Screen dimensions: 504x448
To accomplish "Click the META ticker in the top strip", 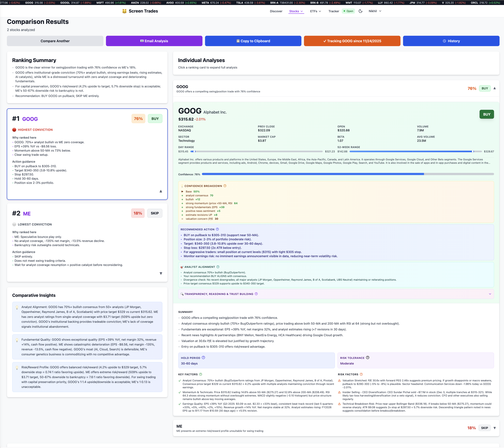I will 216,3.
